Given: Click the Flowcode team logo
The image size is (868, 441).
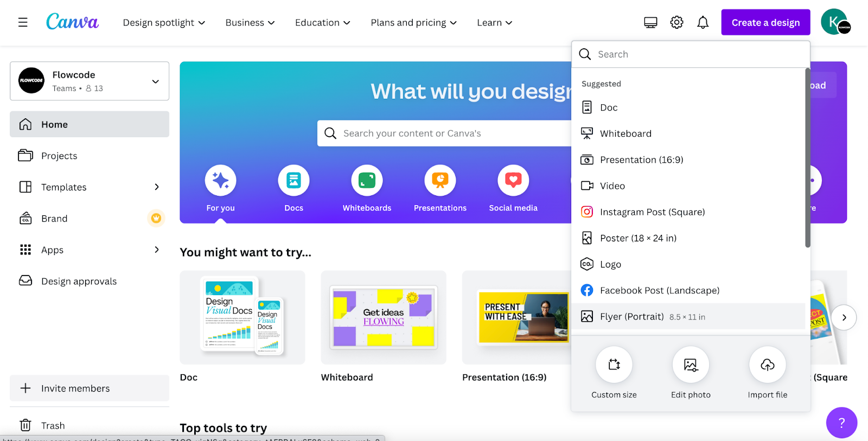Looking at the screenshot, I should point(31,81).
